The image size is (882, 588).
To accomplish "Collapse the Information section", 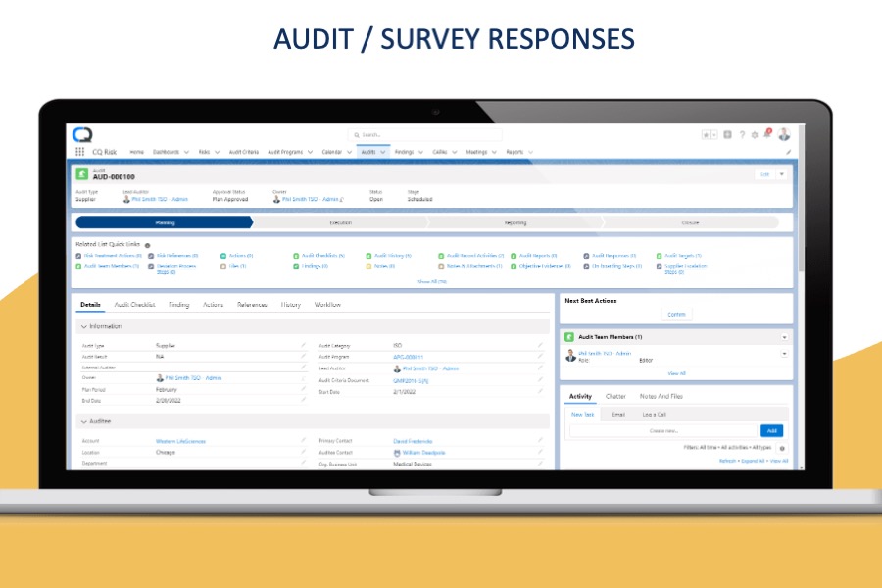I will pyautogui.click(x=84, y=326).
